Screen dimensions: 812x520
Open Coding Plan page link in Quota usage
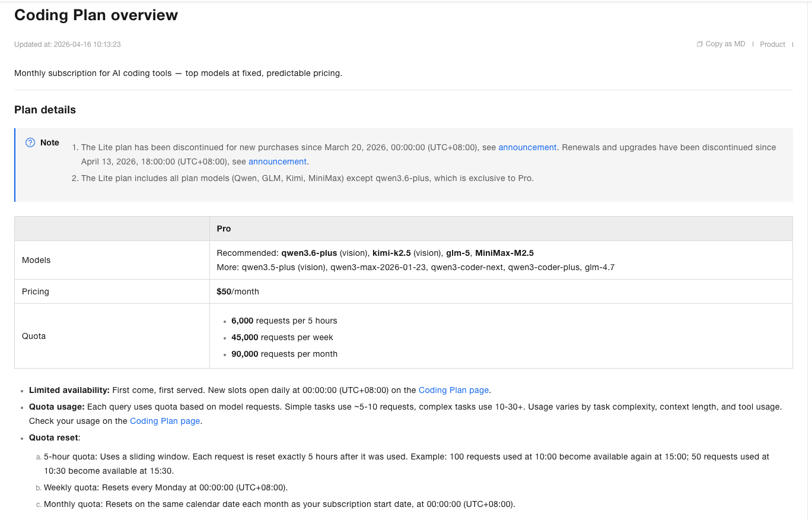point(165,421)
